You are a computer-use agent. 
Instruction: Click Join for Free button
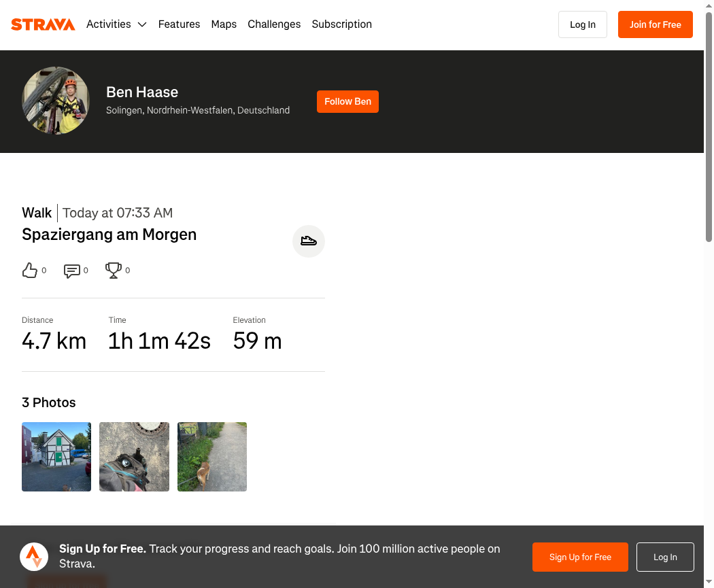point(656,24)
